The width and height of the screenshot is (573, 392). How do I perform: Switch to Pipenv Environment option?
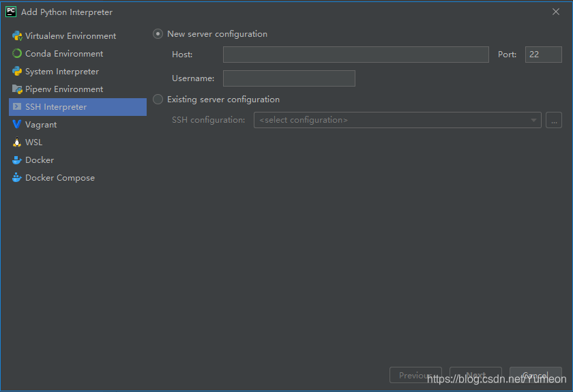[x=78, y=89]
